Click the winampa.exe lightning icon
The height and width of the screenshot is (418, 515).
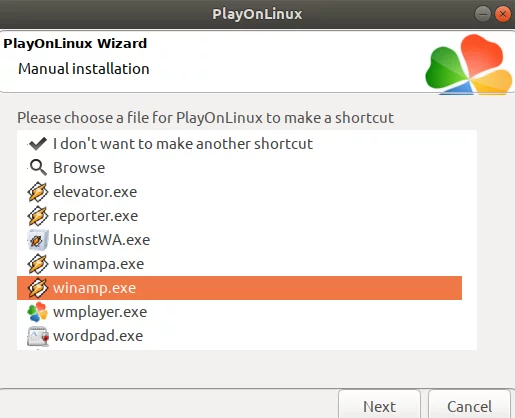(x=38, y=264)
